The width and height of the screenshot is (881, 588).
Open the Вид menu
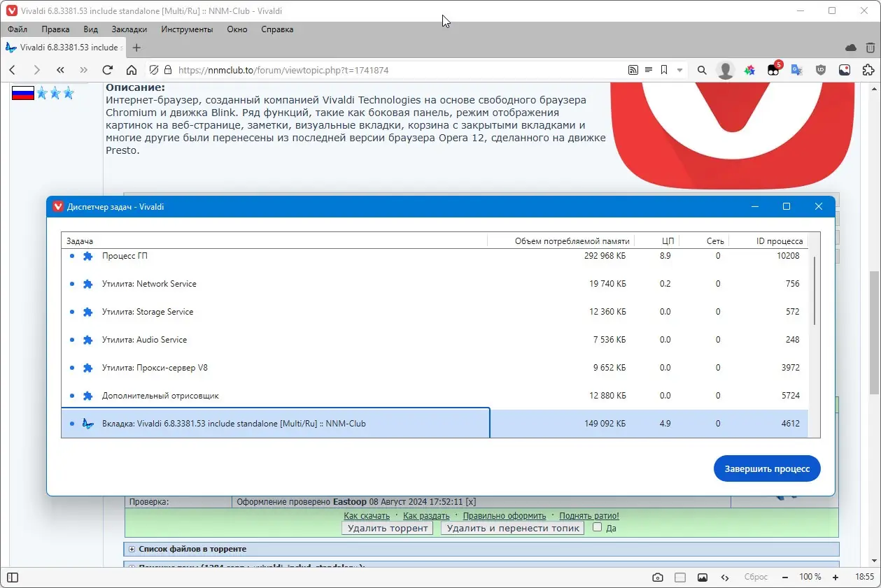pos(91,29)
